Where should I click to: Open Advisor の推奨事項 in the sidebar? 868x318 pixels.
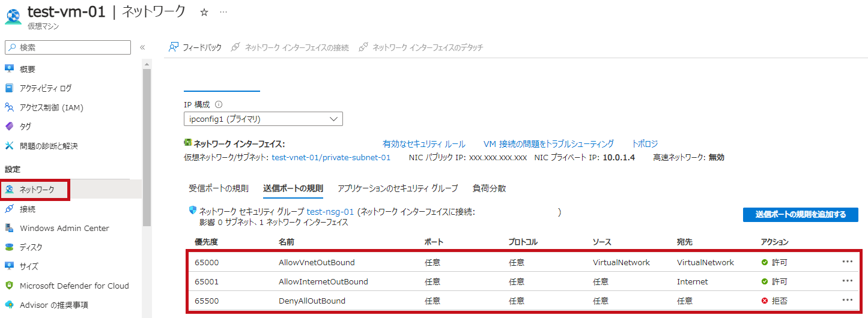click(54, 305)
